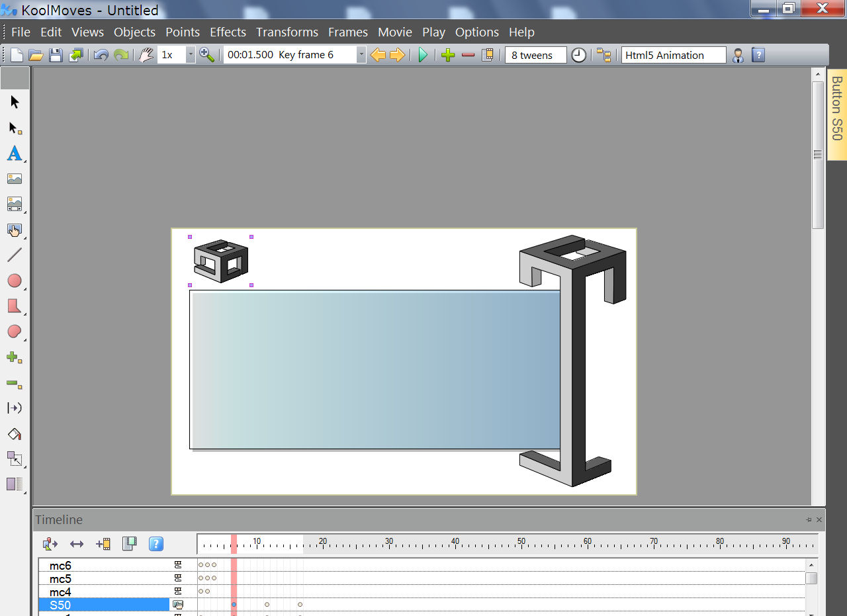The image size is (847, 616).
Task: Click the properties list tool at bottom
Action: pos(15,484)
